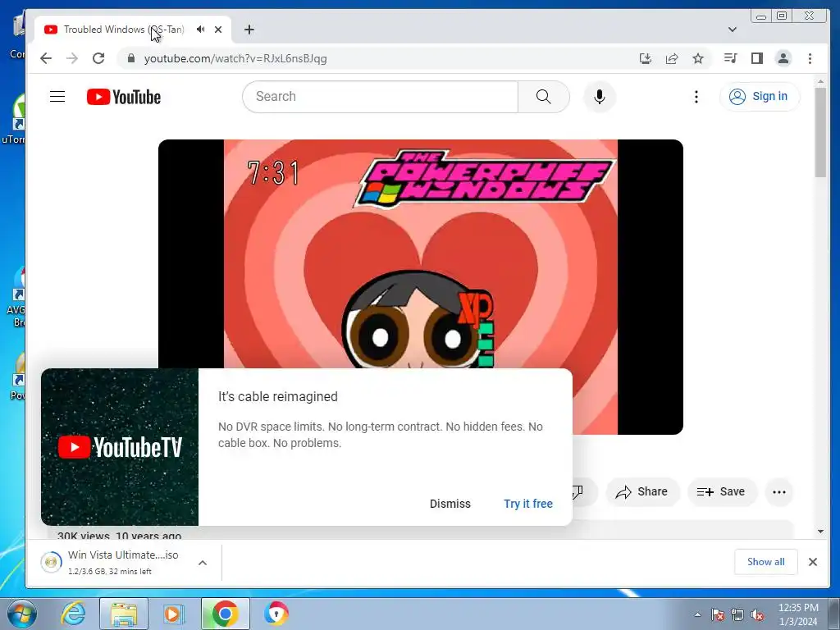The width and height of the screenshot is (840, 630).
Task: Close the Troubled Windows tab
Action: 218,30
